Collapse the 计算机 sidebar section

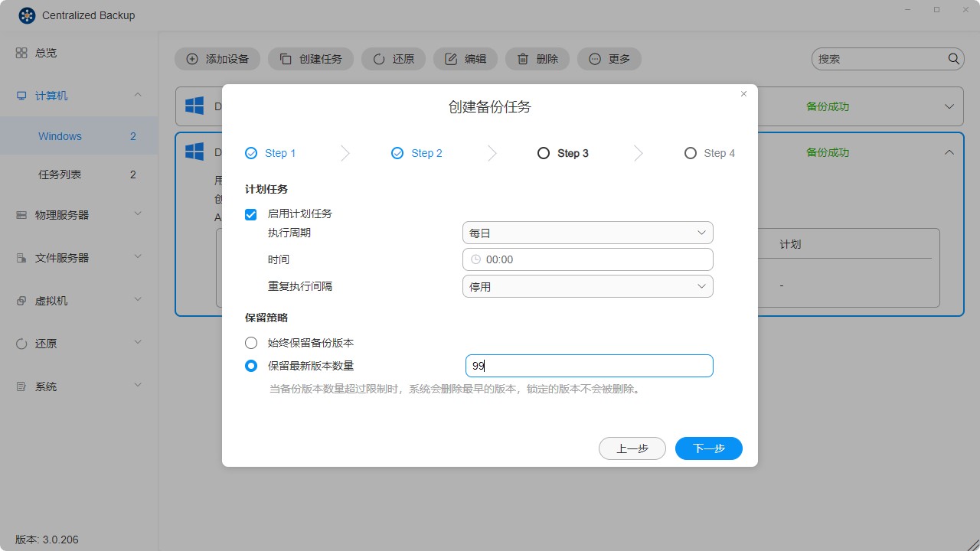tap(138, 95)
